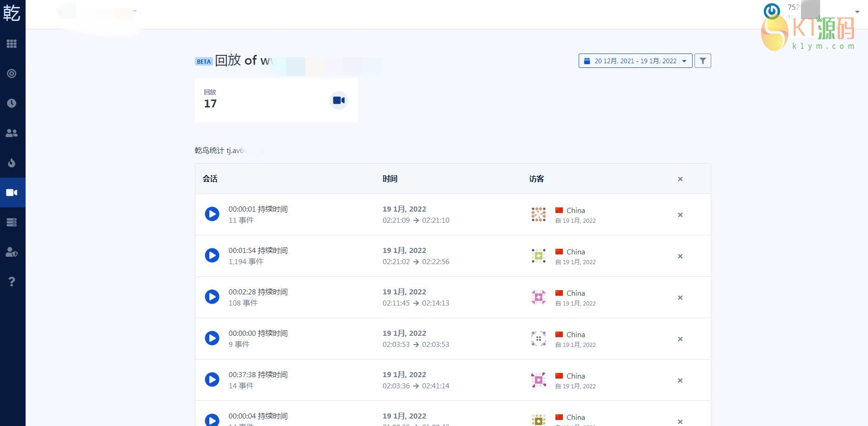Screen dimensions: 868x426
Task: Open the visitors (people) icon in the sidebar
Action: point(12,133)
